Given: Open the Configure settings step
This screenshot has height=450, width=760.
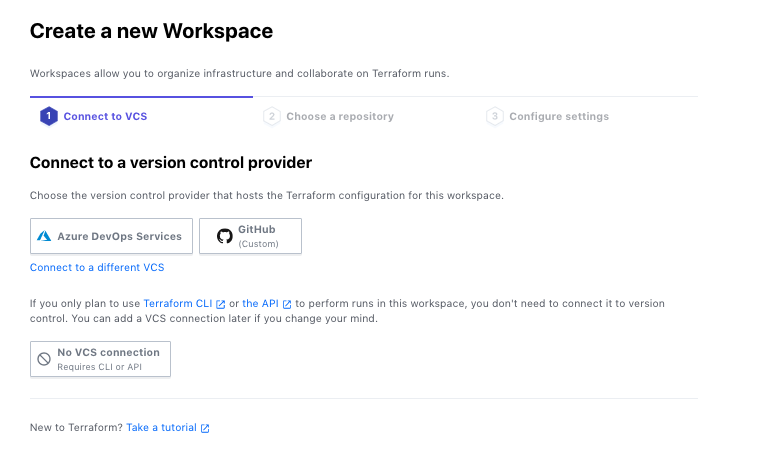Looking at the screenshot, I should 558,117.
